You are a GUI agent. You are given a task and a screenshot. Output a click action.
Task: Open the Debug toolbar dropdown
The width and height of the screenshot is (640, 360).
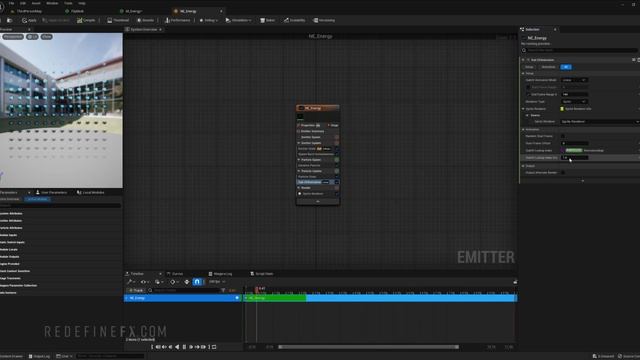[209, 20]
